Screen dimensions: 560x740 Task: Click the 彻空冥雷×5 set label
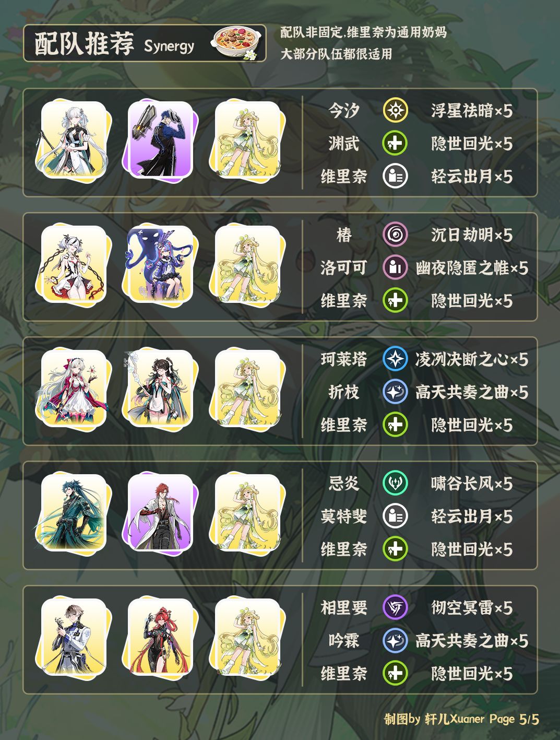pos(472,608)
